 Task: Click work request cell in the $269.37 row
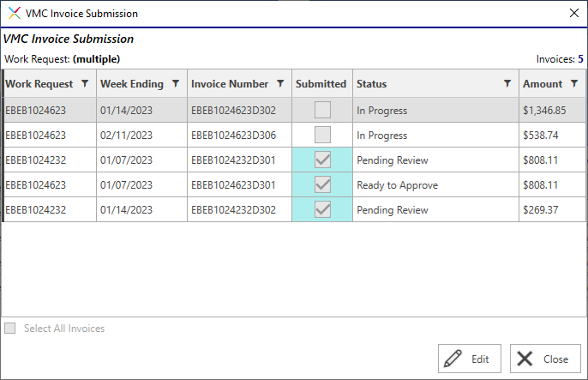50,209
